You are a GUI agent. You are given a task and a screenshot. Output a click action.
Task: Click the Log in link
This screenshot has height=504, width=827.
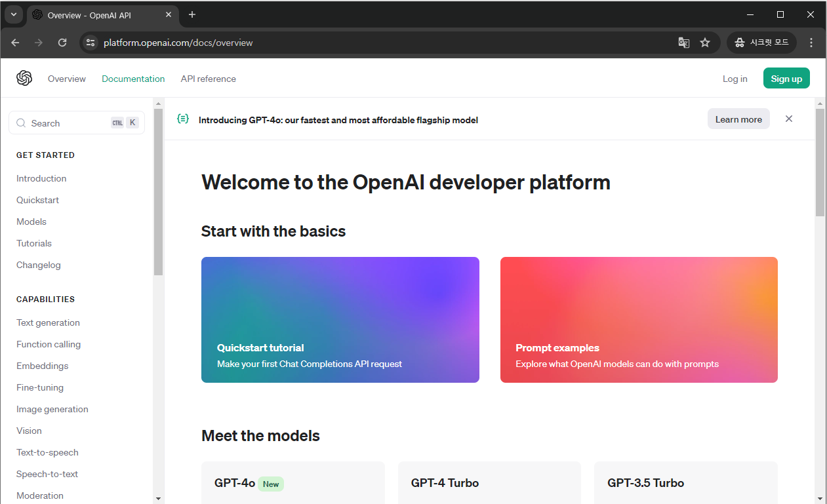coord(735,79)
